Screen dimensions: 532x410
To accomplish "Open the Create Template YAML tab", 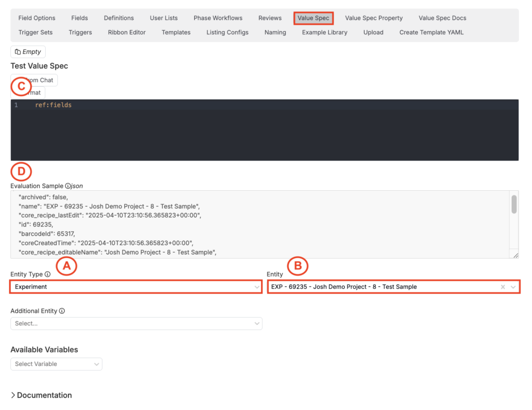I will [431, 32].
